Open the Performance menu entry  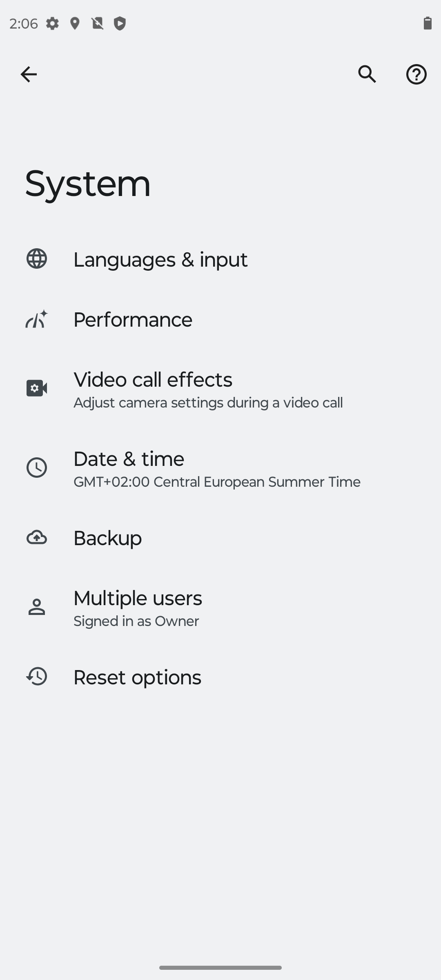(220, 319)
